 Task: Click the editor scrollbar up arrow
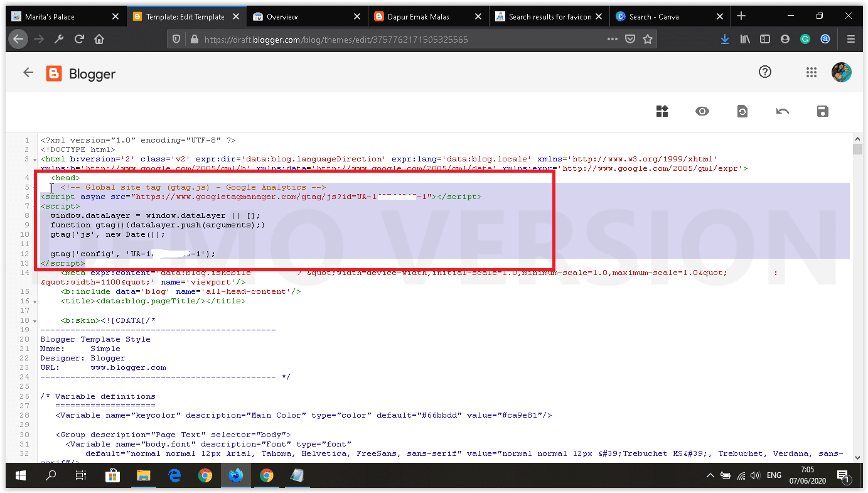point(857,138)
